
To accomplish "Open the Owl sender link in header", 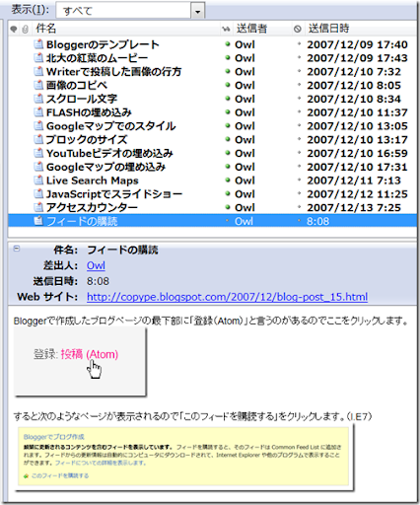I will [96, 265].
